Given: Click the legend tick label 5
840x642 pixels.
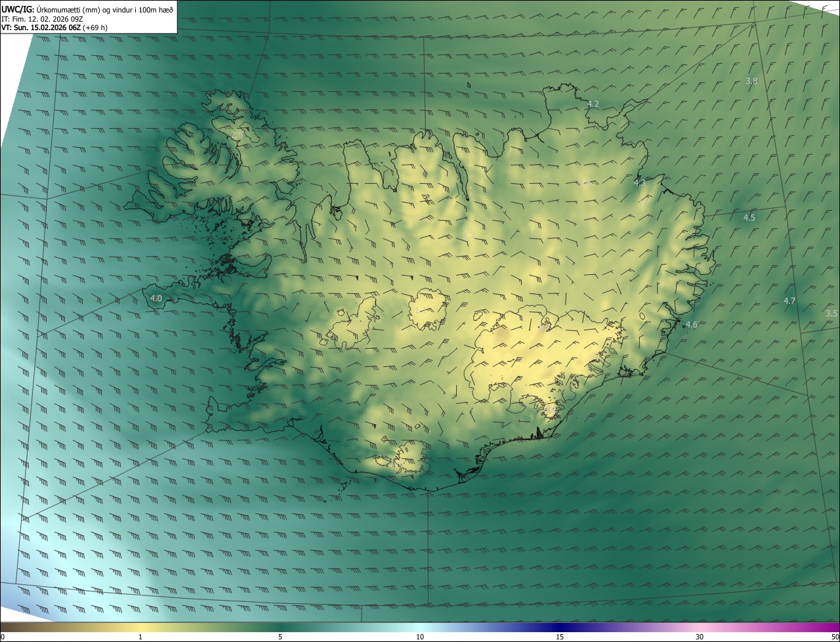Looking at the screenshot, I should tap(280, 637).
